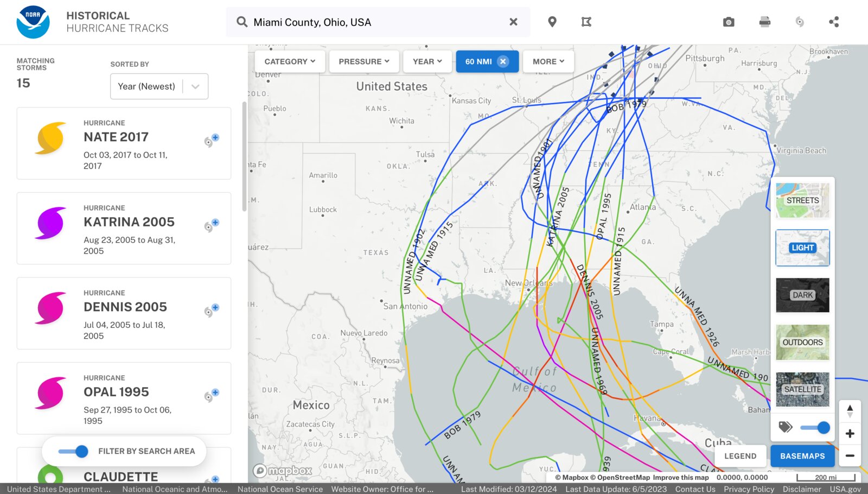The height and width of the screenshot is (494, 868).
Task: Select the Satellite basemap
Action: 802,389
